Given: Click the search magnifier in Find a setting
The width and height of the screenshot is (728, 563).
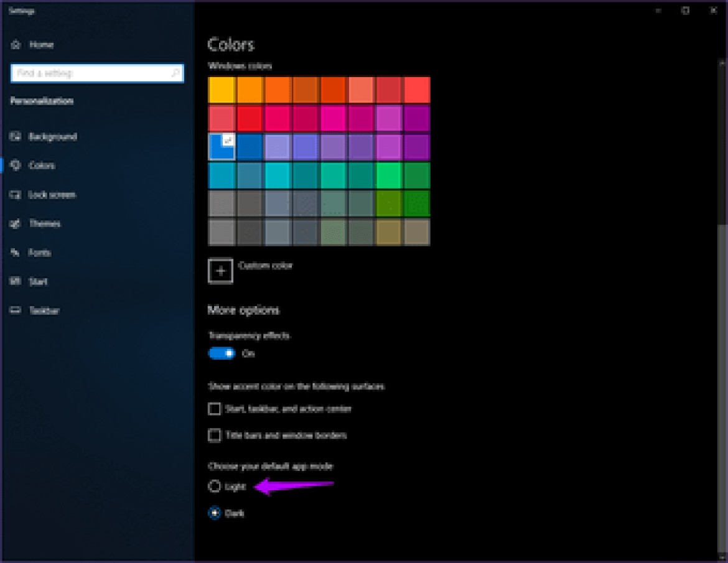Looking at the screenshot, I should 176,73.
